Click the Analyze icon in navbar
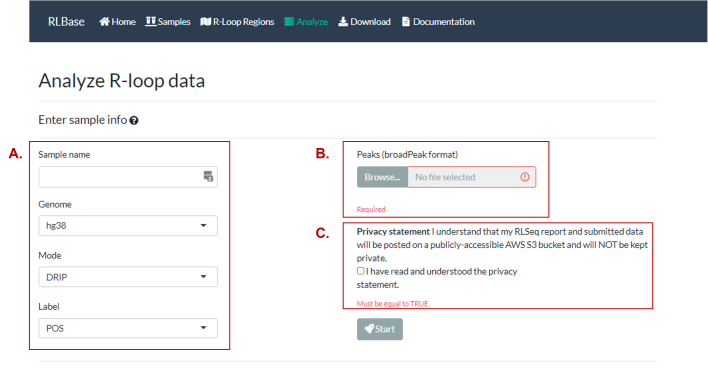The image size is (708, 370). pyautogui.click(x=289, y=22)
